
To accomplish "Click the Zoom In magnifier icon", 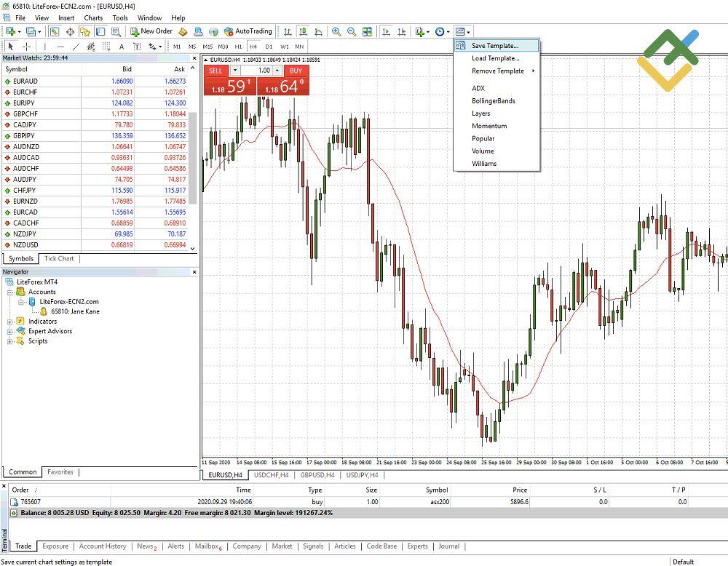I will (336, 31).
